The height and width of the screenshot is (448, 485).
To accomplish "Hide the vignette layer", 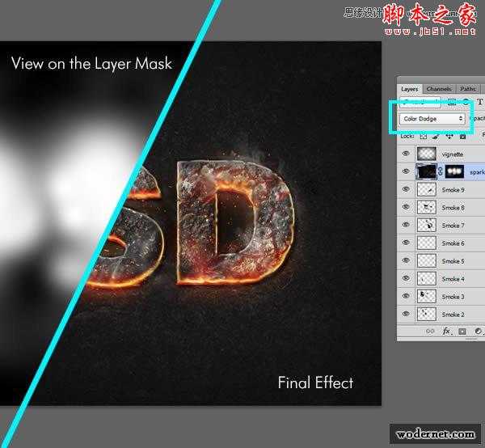I will [406, 154].
